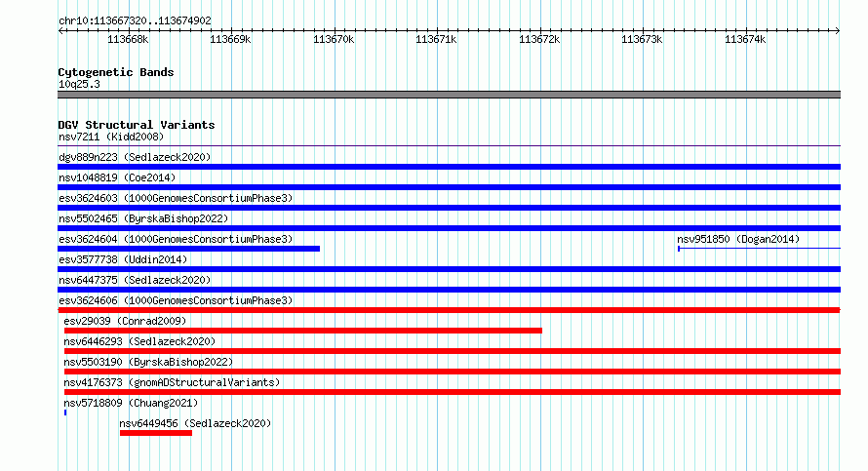
Task: Click the 113668k ruler tick label
Action: tap(128, 40)
